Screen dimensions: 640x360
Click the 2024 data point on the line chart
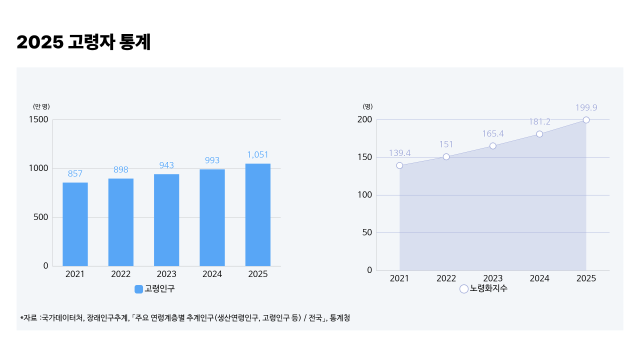[x=540, y=134]
